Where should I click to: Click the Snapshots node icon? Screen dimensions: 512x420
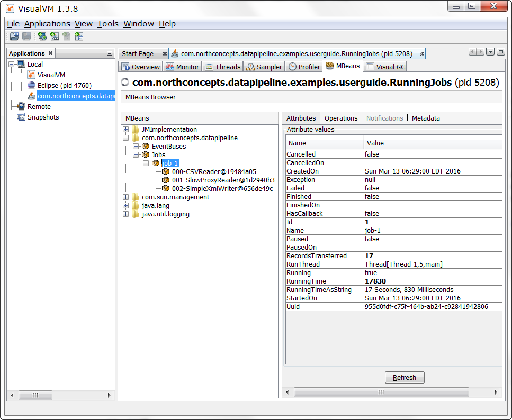click(x=21, y=117)
